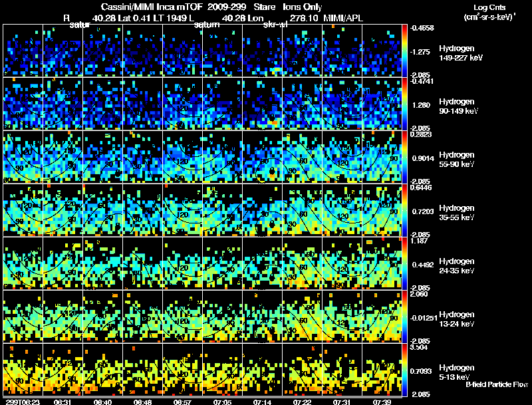Screen dimensions: 532x405
Task: Click the time label 07:05
Action: point(222,402)
